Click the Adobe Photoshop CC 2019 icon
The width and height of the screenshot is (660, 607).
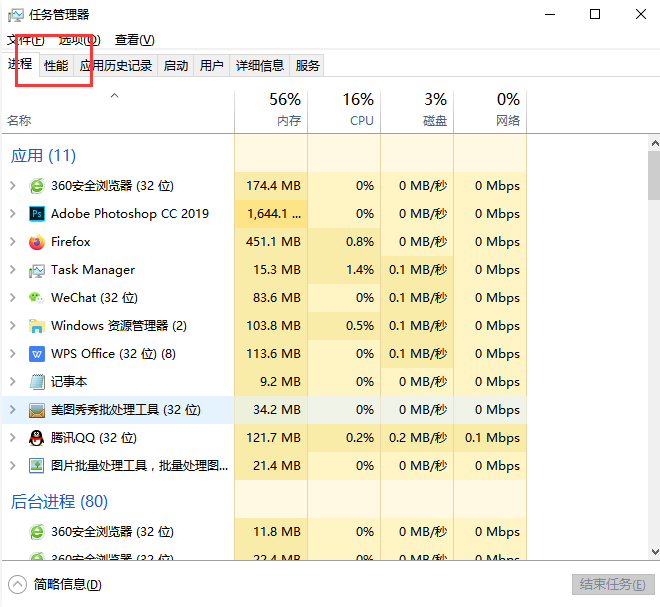[37, 214]
